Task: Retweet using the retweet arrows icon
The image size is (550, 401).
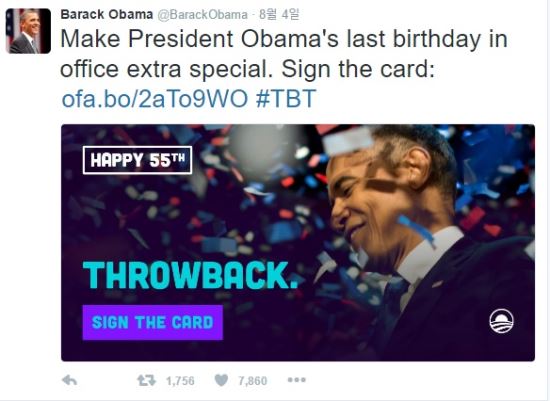Action: [x=146, y=380]
